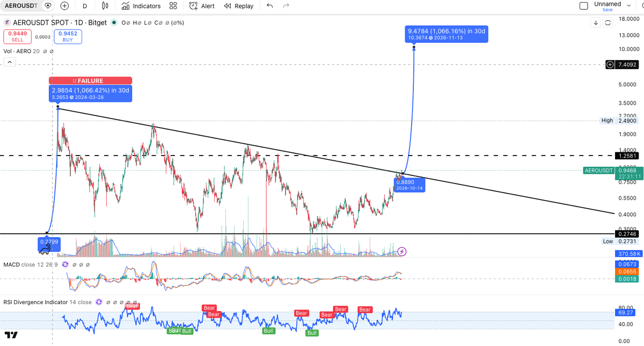The height and width of the screenshot is (346, 644).
Task: Click the 69.27 RSI value label
Action: [627, 312]
